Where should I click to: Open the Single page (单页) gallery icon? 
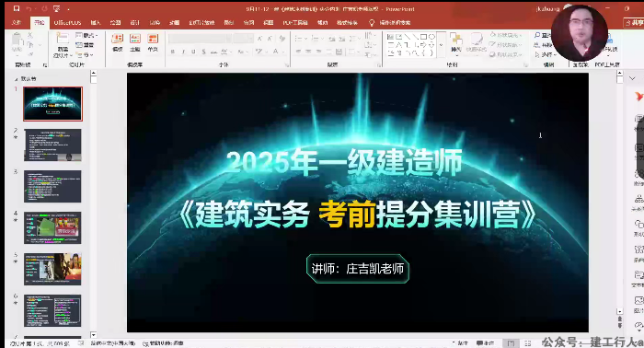click(x=153, y=42)
